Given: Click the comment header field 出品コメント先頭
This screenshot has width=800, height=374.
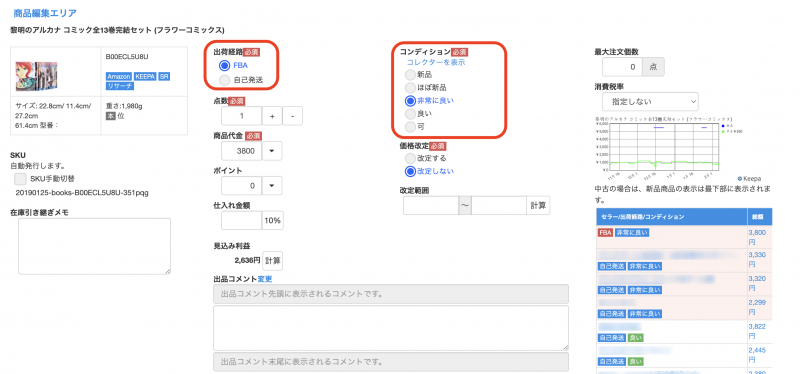Looking at the screenshot, I should (391, 294).
